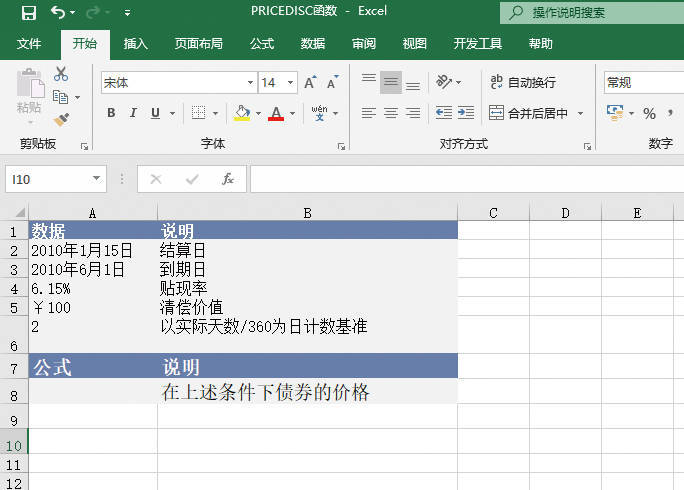The image size is (684, 490).
Task: Click the Percent Style icon
Action: tap(649, 113)
